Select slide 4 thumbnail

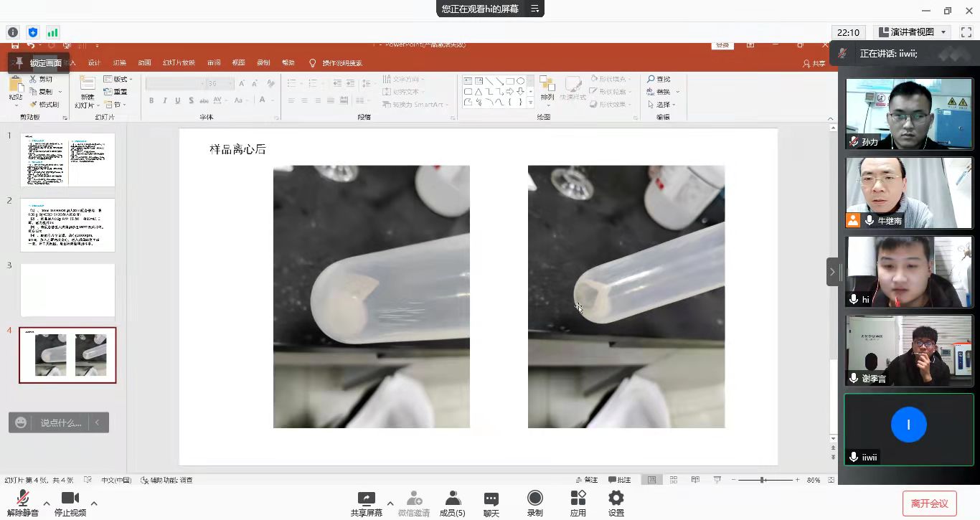(67, 355)
